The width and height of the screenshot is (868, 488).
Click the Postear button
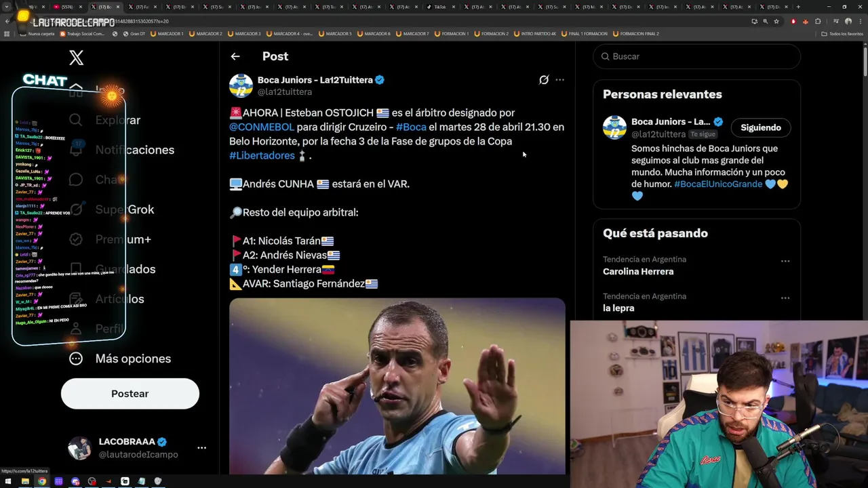pos(130,394)
